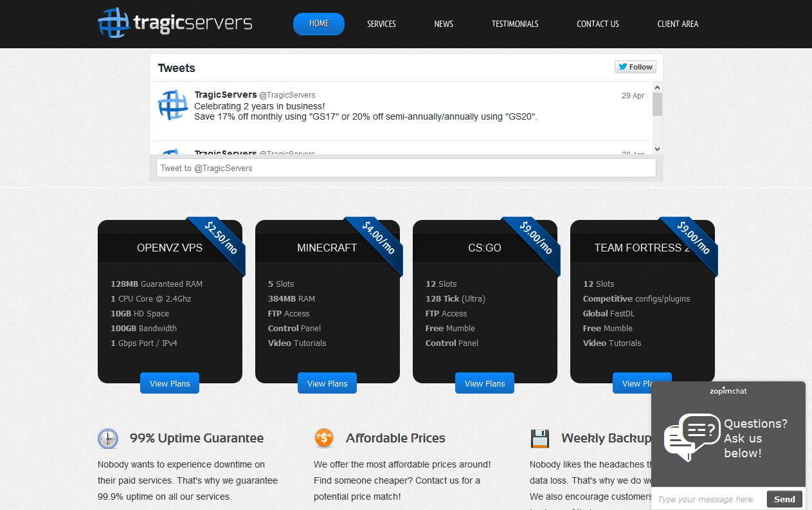View Plans for Minecraft
Viewport: 812px width, 510px height.
click(327, 383)
